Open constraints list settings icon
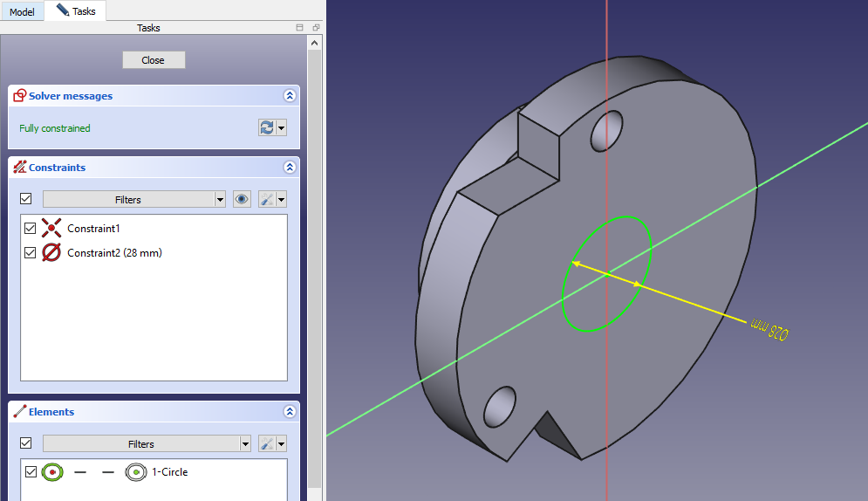Image resolution: width=868 pixels, height=501 pixels. click(267, 199)
